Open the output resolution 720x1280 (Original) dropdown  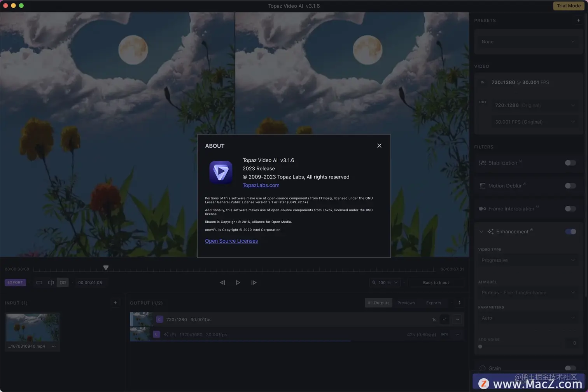[535, 105]
